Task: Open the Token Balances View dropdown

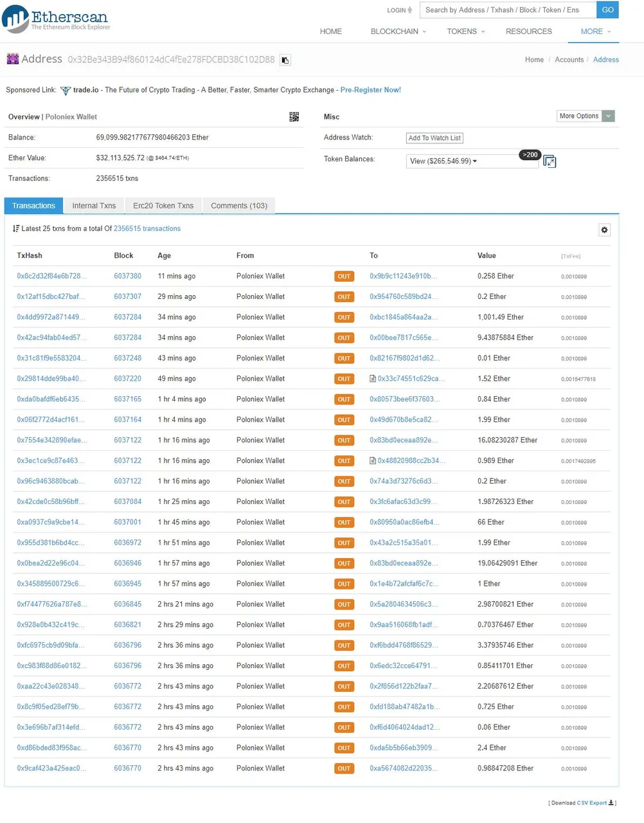Action: [x=472, y=161]
